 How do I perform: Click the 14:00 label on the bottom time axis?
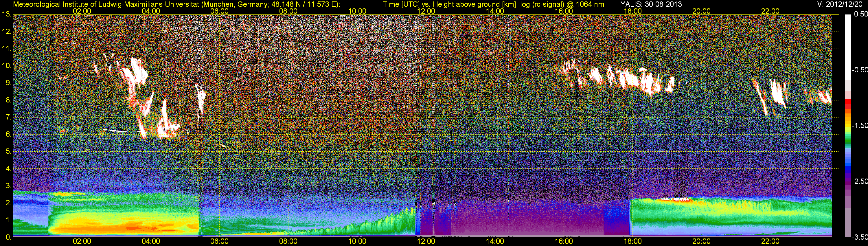click(x=495, y=241)
